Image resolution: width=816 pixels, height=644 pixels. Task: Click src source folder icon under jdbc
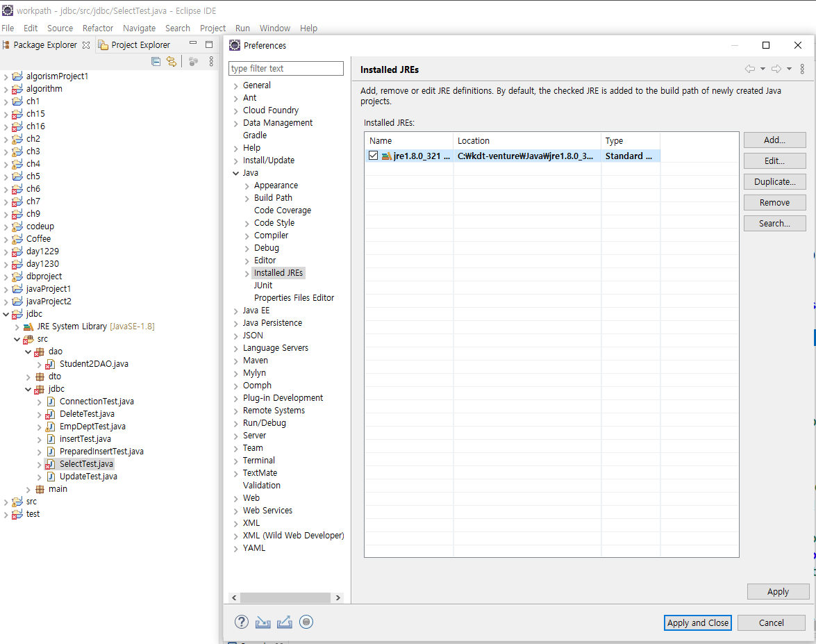coord(28,340)
